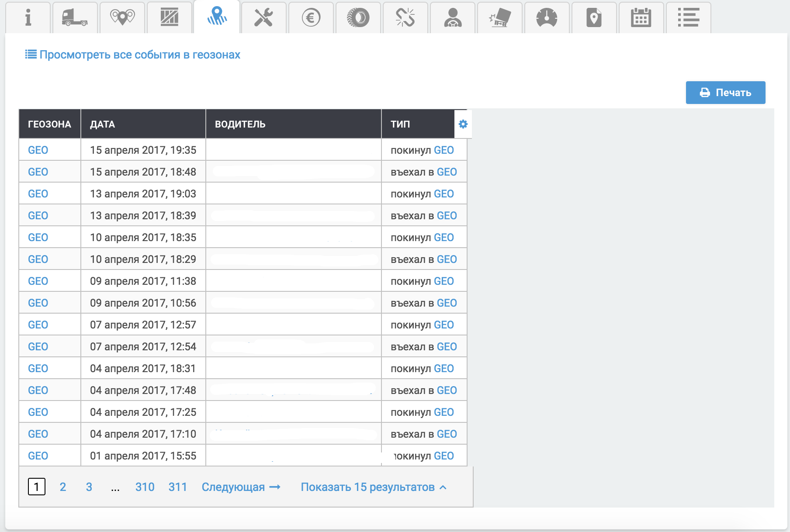The image size is (790, 532).
Task: Open the list view tab
Action: coord(688,18)
